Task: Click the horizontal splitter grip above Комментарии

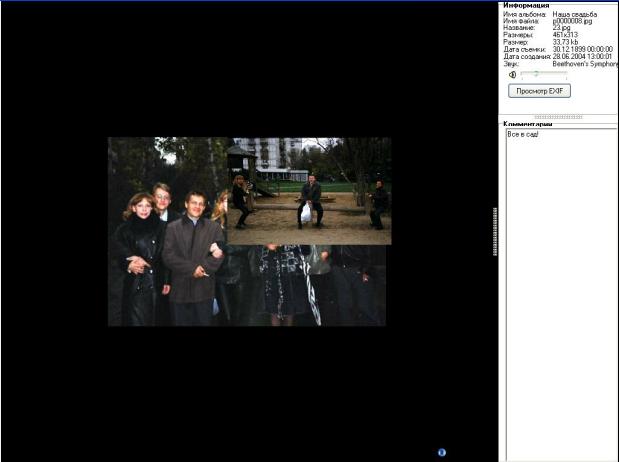Action: tap(559, 117)
